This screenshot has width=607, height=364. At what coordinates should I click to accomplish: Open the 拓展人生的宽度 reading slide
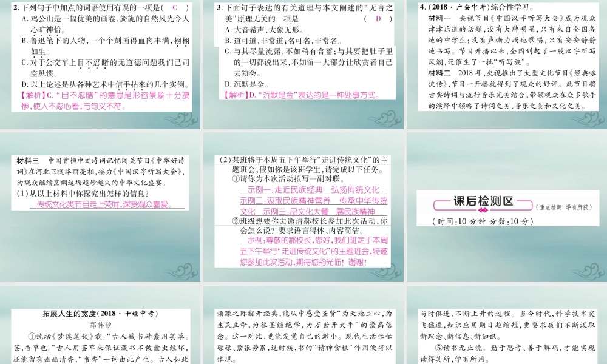coord(100,325)
